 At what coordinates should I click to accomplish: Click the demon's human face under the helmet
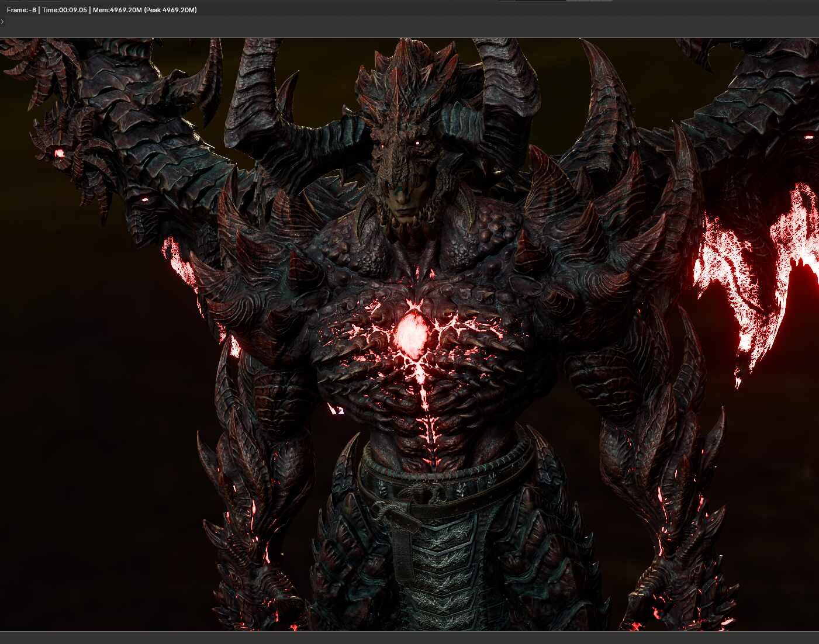[403, 203]
